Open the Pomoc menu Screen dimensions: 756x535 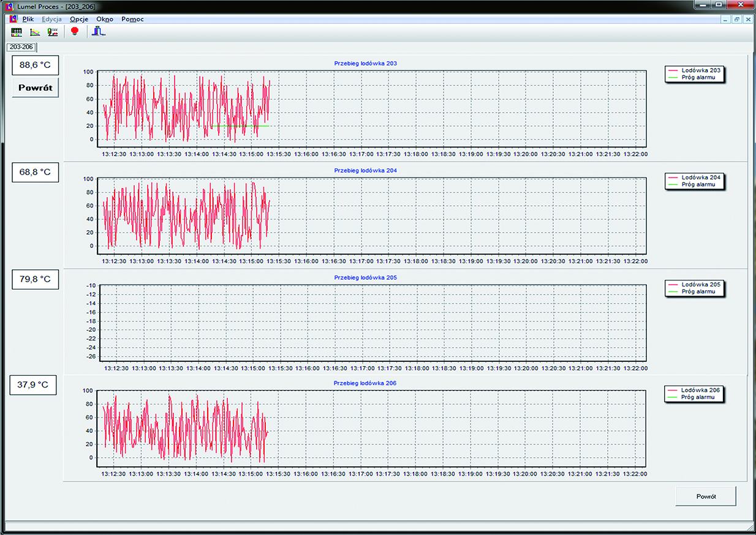pos(132,19)
